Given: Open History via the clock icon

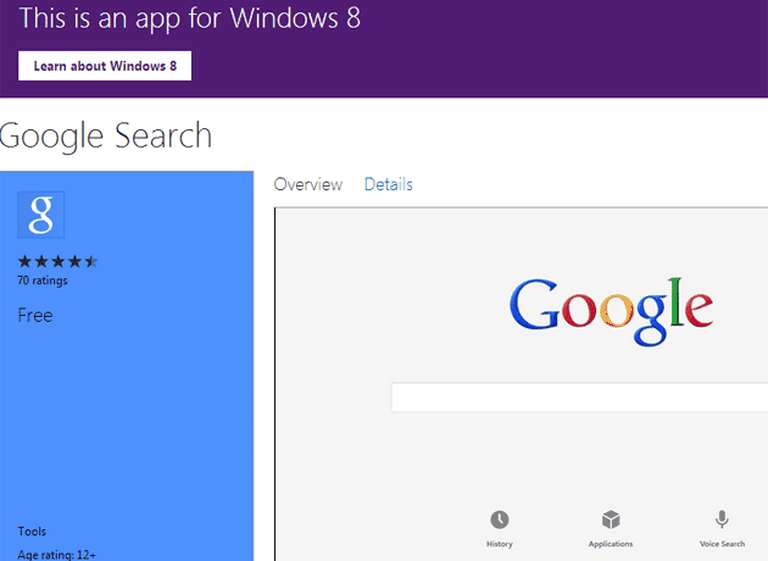Looking at the screenshot, I should tap(499, 520).
